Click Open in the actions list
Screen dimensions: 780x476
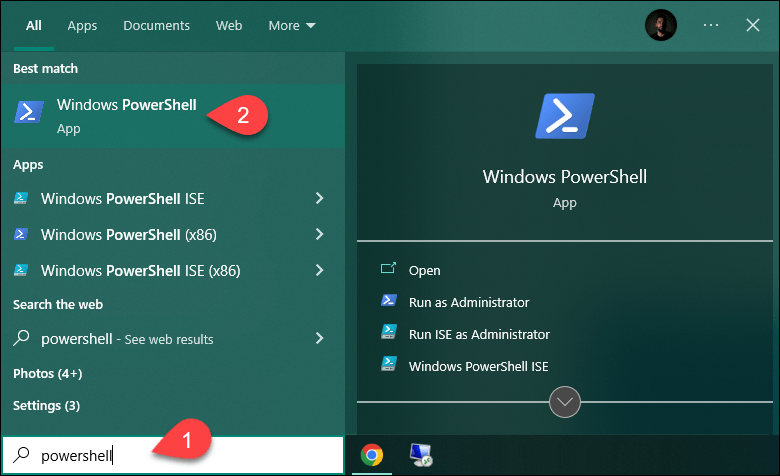[x=424, y=271]
